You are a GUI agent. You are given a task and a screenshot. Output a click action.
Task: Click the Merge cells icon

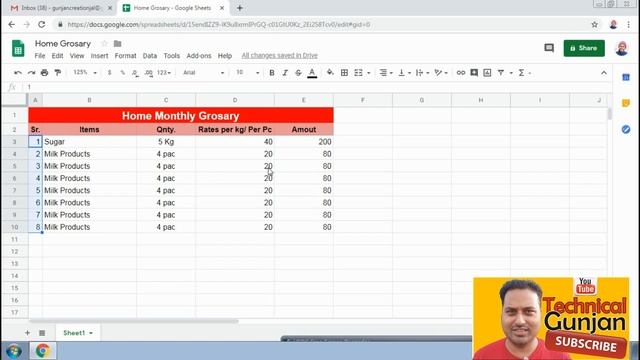[x=358, y=73]
